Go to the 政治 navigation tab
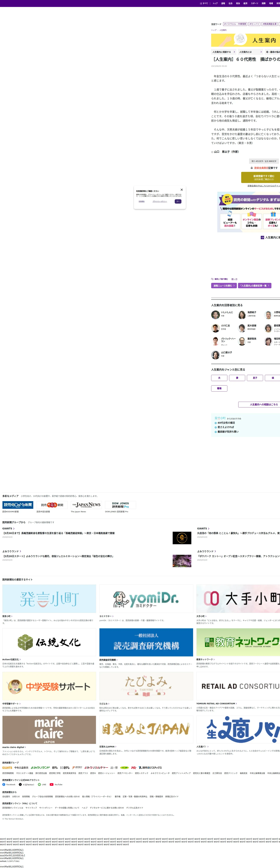 click(238, 3)
